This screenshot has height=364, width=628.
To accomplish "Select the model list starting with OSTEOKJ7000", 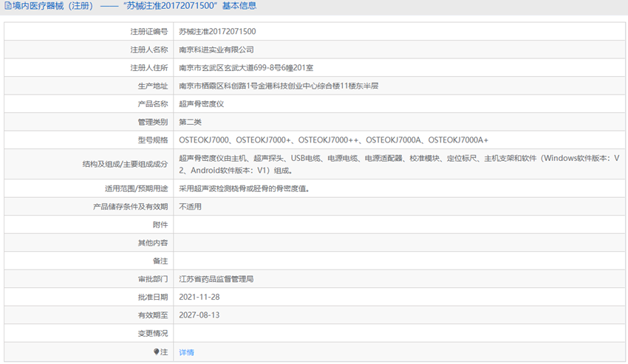I will pos(334,140).
